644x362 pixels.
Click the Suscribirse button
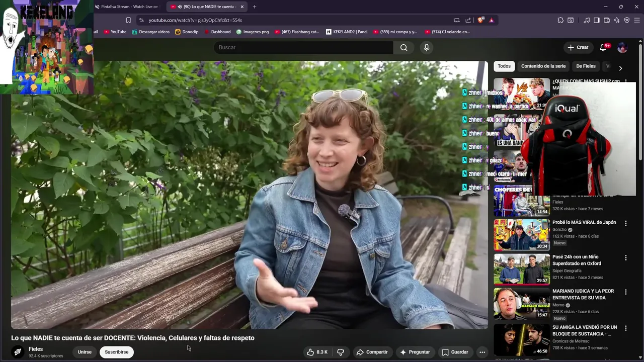click(x=117, y=352)
